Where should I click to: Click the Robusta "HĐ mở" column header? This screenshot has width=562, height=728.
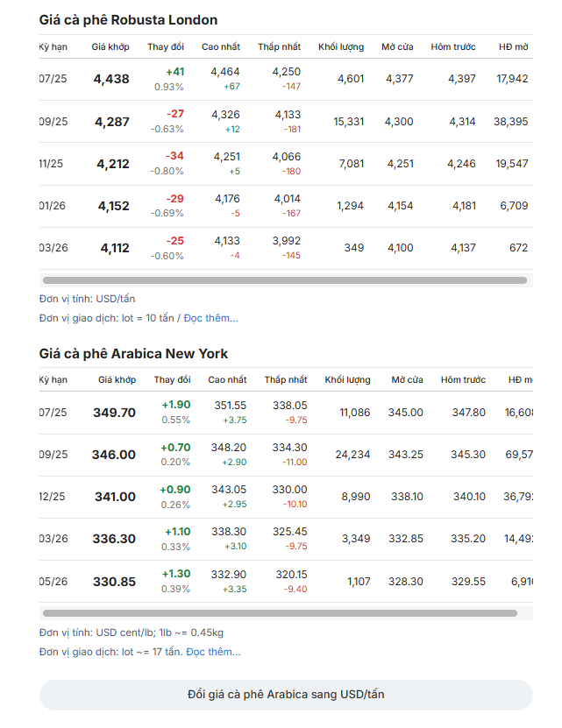pos(514,47)
